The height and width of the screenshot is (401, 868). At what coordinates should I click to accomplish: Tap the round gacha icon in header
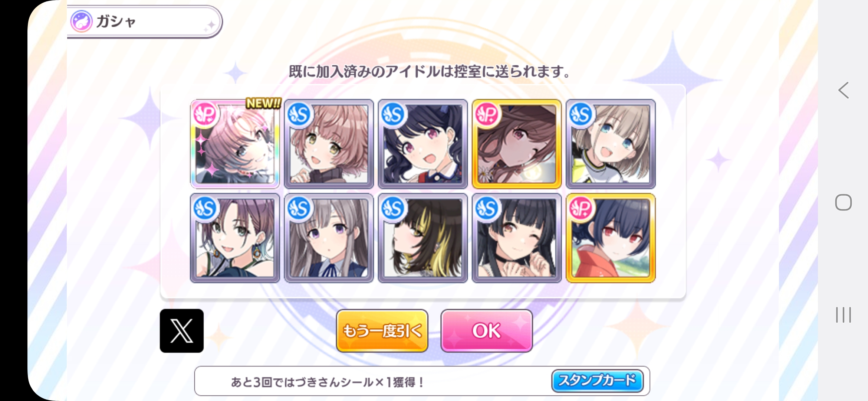point(81,21)
